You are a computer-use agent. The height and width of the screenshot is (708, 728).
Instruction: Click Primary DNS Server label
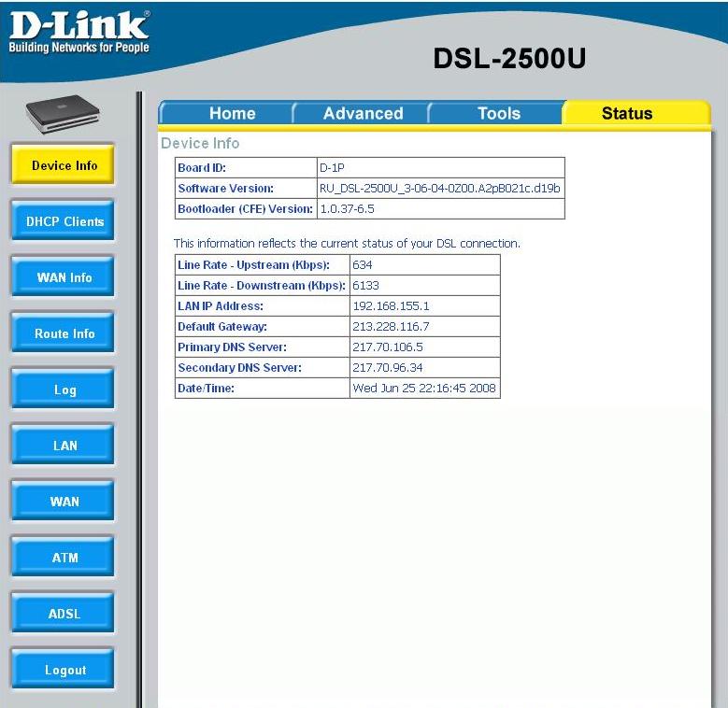(232, 347)
